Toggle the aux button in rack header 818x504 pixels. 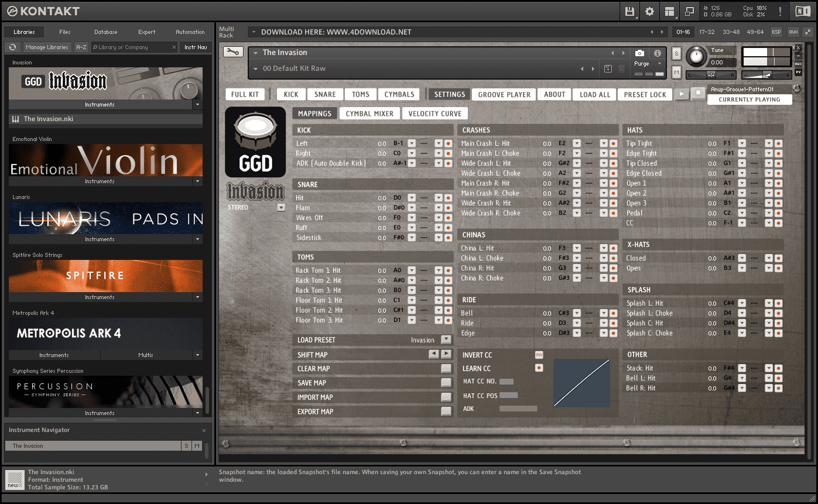[793, 32]
